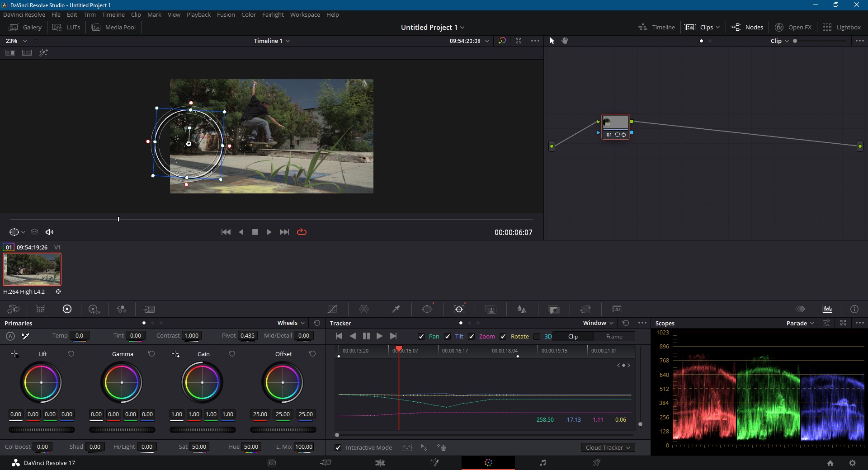Screen dimensions: 868x470
Task: Show the Nodes editor
Action: pos(747,27)
